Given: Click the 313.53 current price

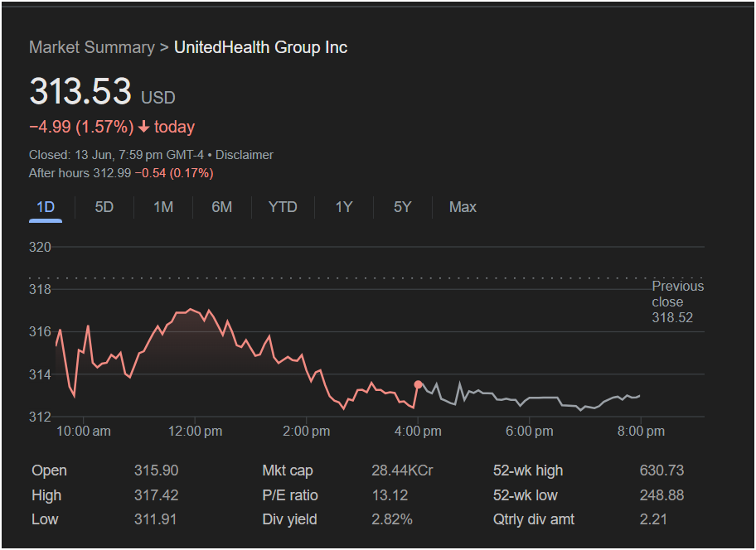Looking at the screenshot, I should (80, 91).
